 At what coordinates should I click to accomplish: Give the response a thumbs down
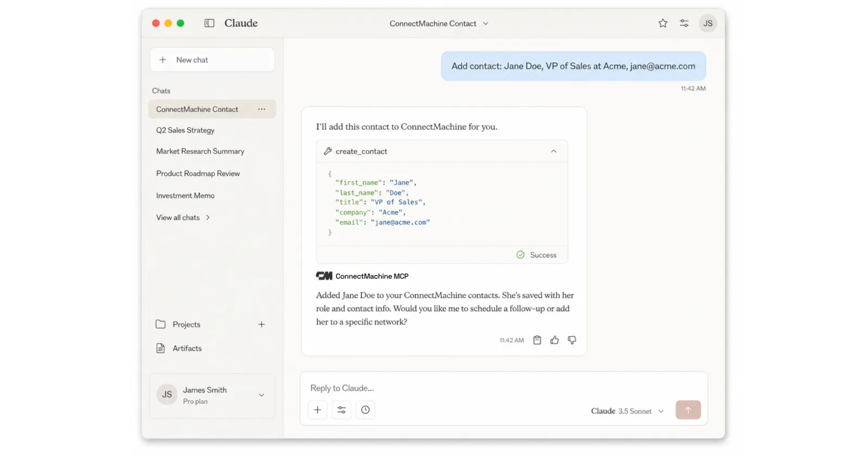click(572, 340)
